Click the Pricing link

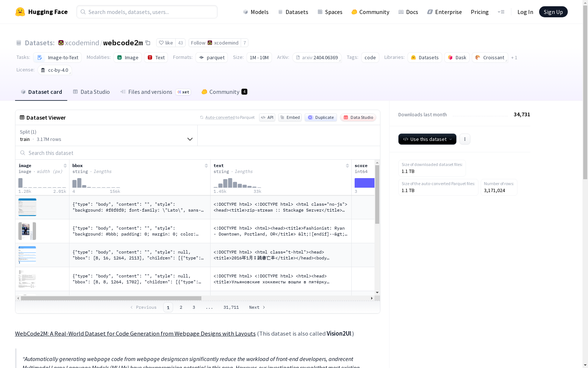tap(480, 12)
